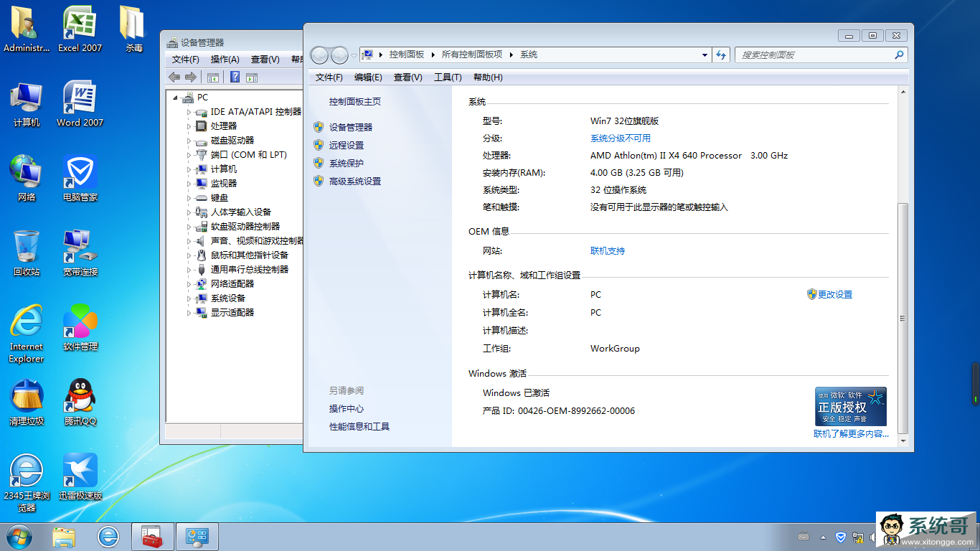
Task: Expand 显示适配器 tree node
Action: [x=189, y=313]
